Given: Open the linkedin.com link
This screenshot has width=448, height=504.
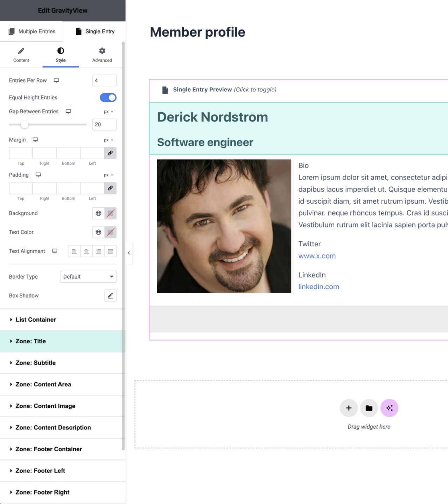Looking at the screenshot, I should point(318,286).
